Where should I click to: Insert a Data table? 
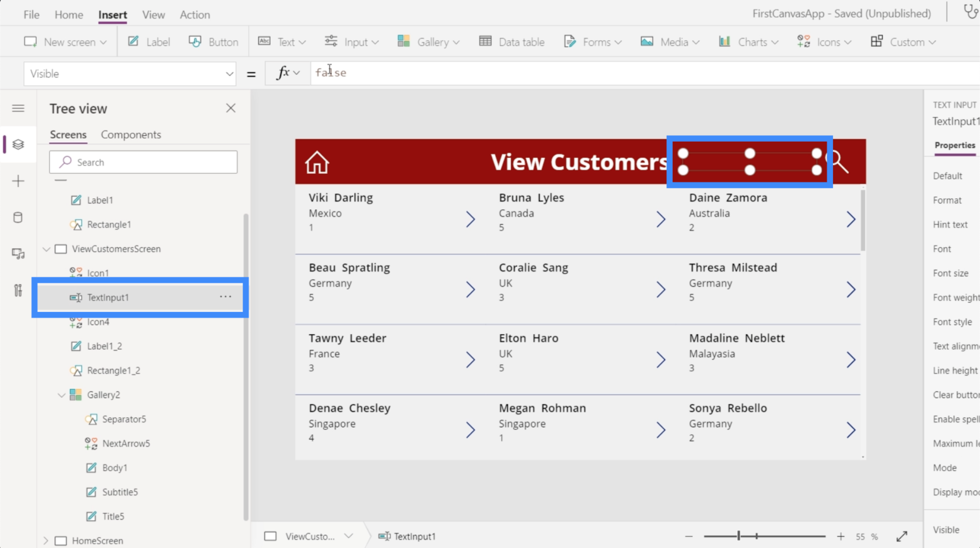pyautogui.click(x=512, y=42)
